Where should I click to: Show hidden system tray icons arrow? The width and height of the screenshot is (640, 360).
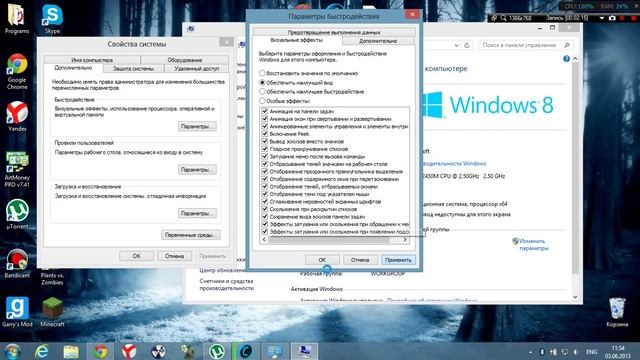530,352
